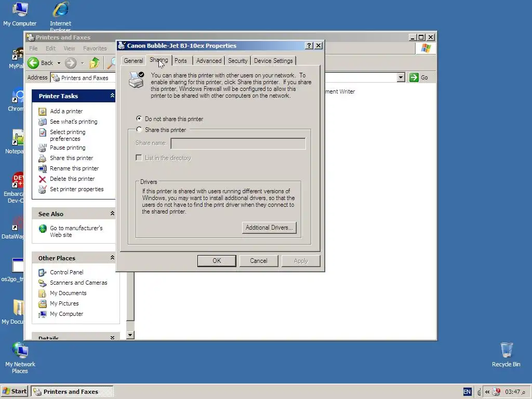Image resolution: width=532 pixels, height=399 pixels.
Task: Switch to the Ports tab
Action: (180, 61)
